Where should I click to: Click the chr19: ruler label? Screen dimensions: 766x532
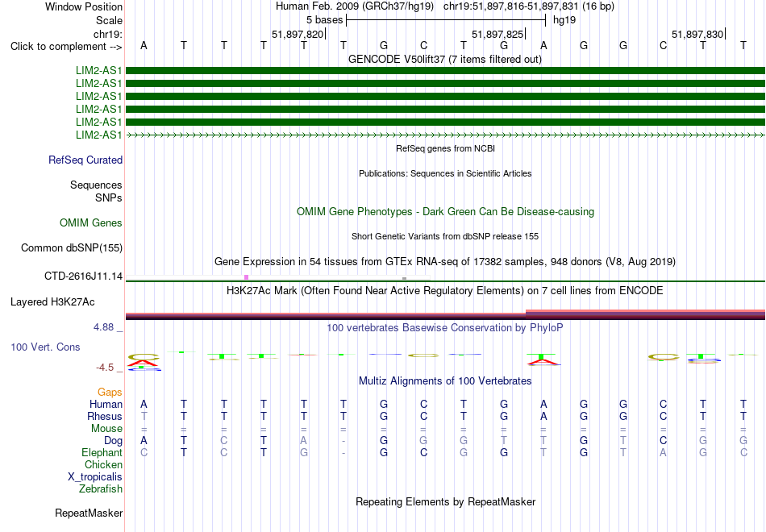pyautogui.click(x=107, y=34)
